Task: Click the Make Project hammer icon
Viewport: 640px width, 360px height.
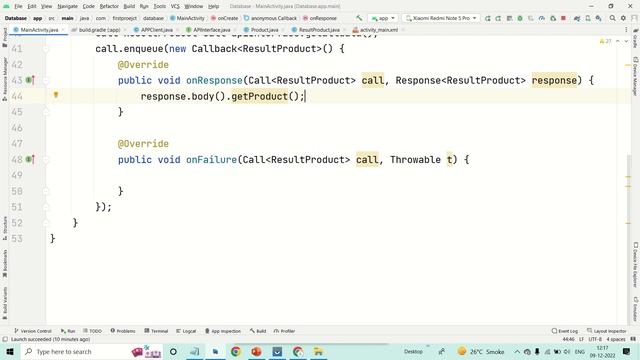Action: (359, 18)
